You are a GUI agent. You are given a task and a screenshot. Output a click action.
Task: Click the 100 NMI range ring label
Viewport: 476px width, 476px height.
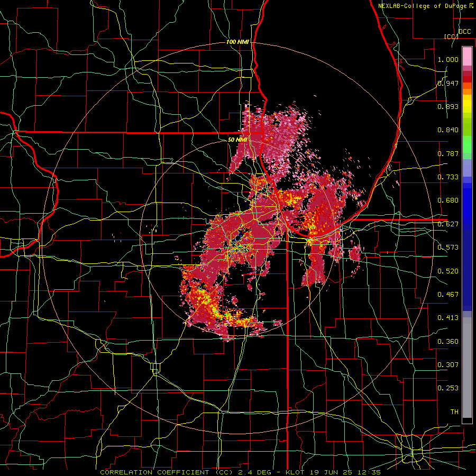pos(237,42)
